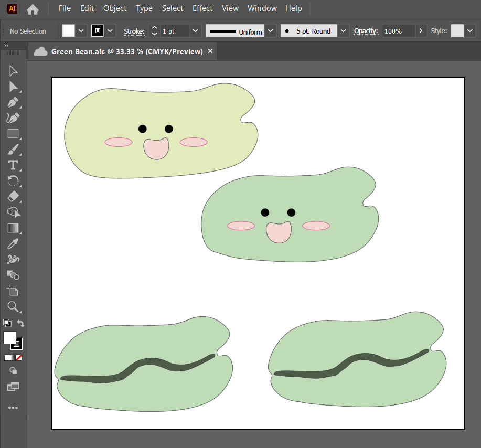Select the Selection tool arrow
481x448 pixels.
(x=13, y=71)
